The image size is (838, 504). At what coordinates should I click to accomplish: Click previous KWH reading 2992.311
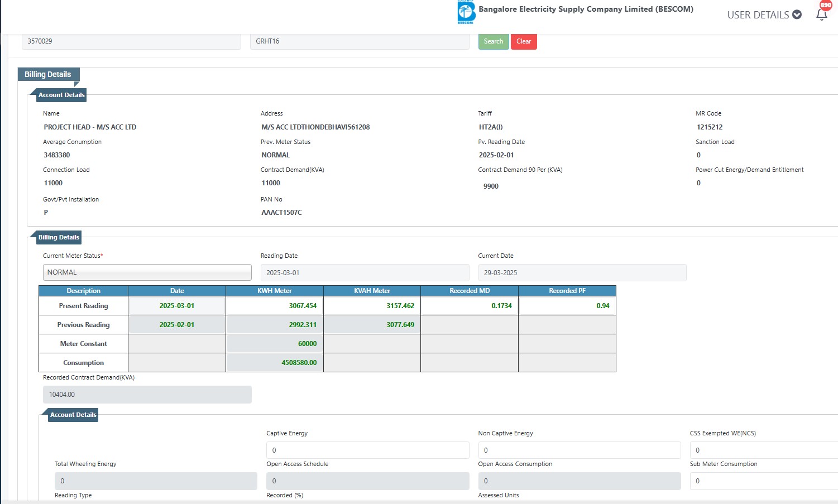click(275, 325)
